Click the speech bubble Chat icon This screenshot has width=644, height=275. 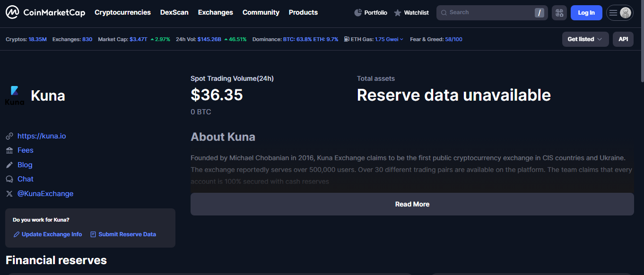pos(9,179)
